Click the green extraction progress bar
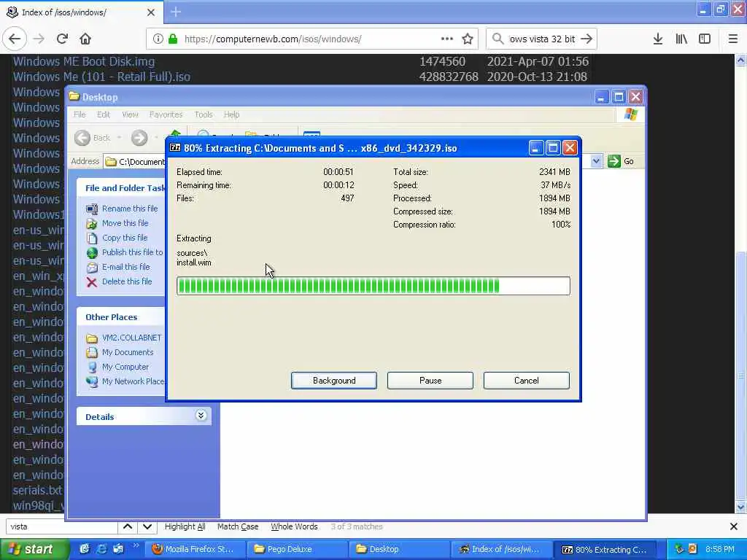This screenshot has width=747, height=560. [x=373, y=286]
